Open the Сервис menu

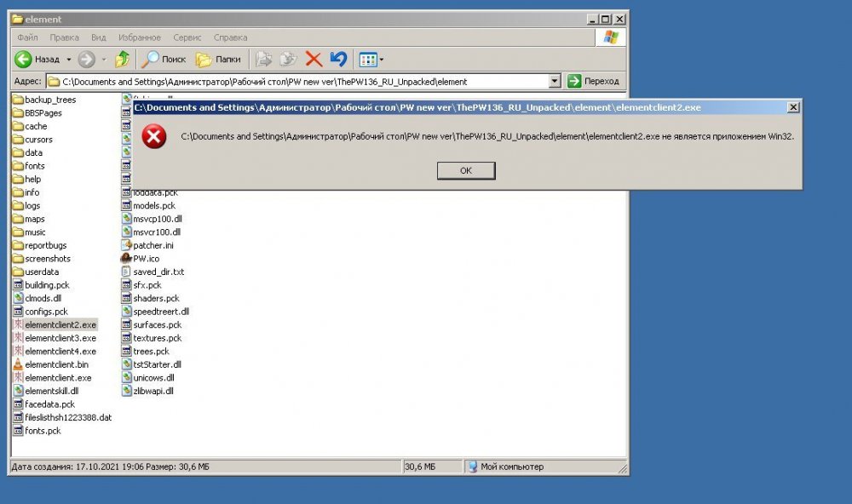(x=187, y=37)
